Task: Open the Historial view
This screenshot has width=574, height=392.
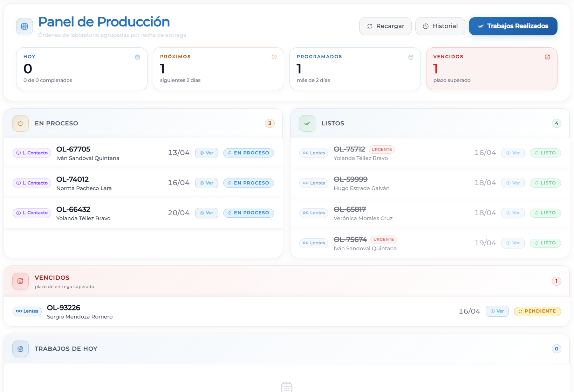Action: (x=440, y=26)
